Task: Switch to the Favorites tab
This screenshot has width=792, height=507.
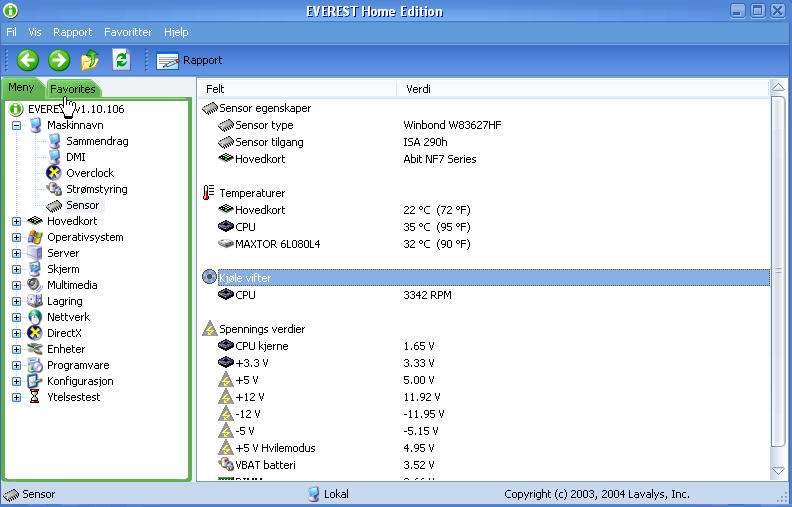Action: click(x=73, y=89)
